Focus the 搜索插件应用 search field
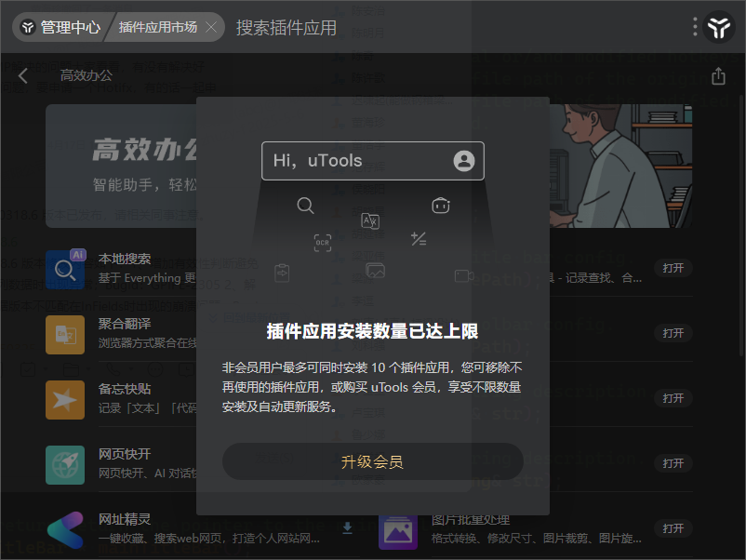746x560 pixels. 286,28
